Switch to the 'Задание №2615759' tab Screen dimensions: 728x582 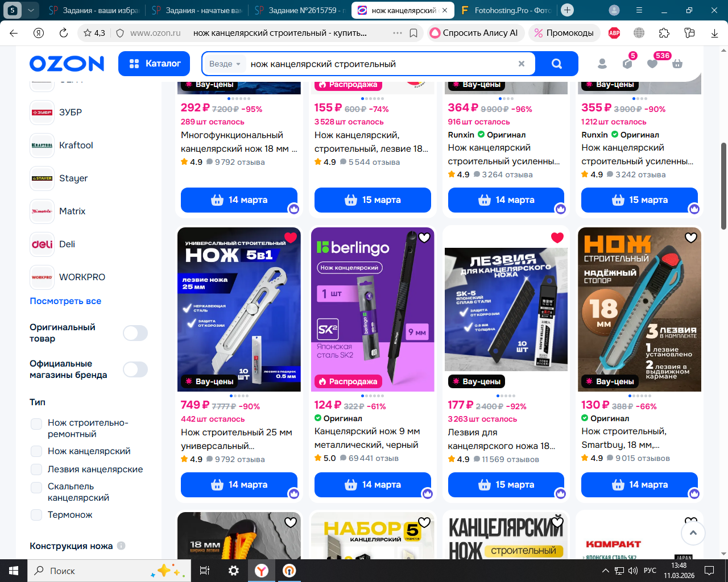(x=300, y=10)
